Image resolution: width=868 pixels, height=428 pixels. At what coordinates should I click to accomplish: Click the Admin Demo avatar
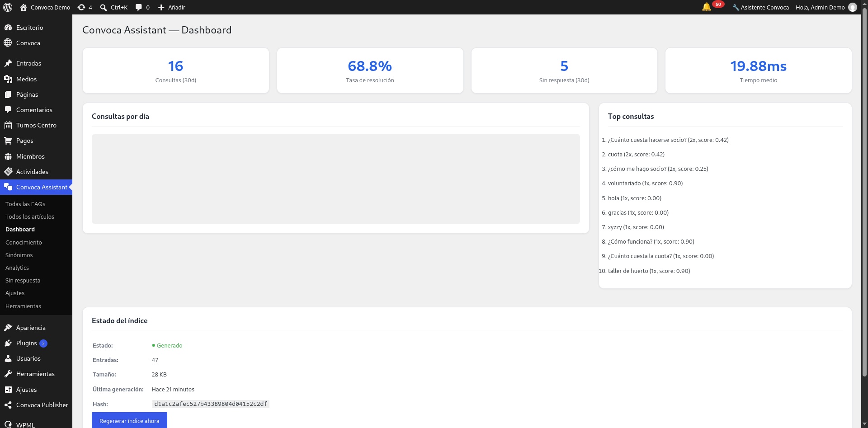pos(853,7)
